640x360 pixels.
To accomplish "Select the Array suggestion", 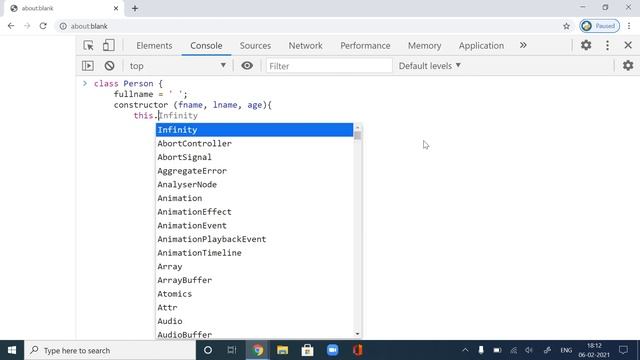I will click(254, 267).
